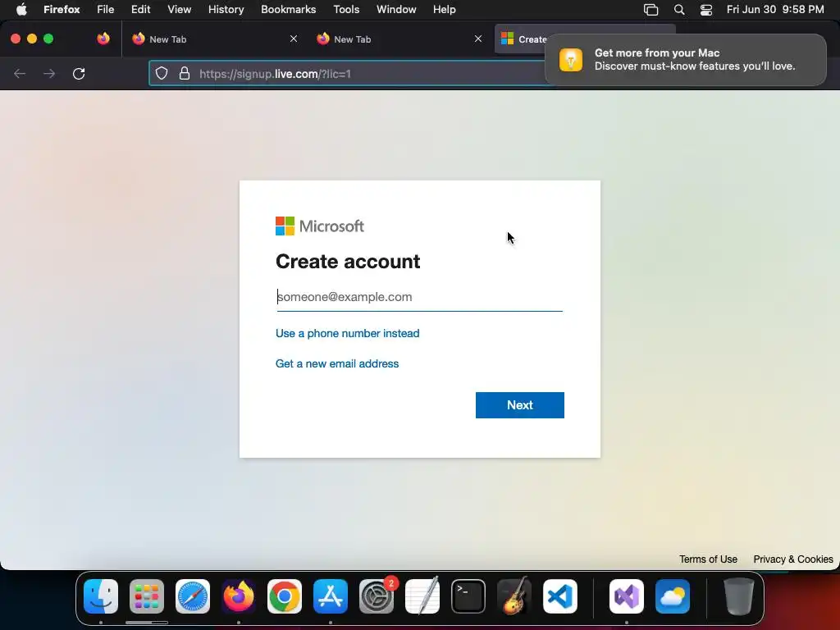Click the red close window button
The height and width of the screenshot is (630, 840).
tap(16, 39)
